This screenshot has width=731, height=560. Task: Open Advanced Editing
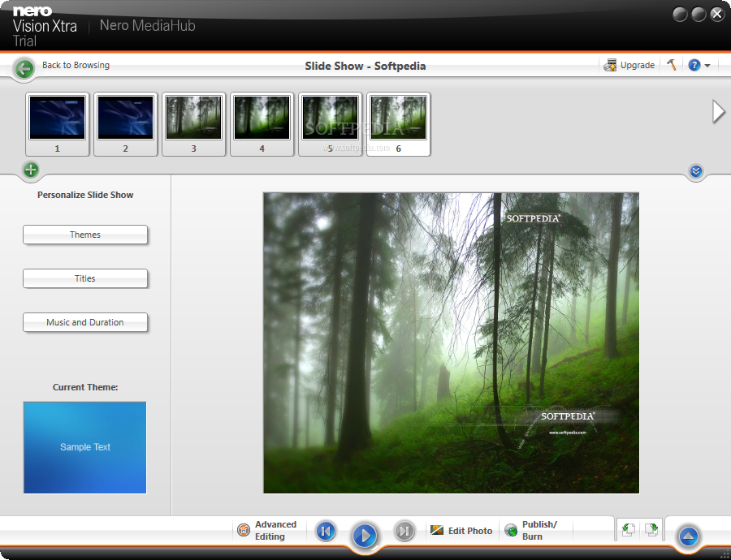point(267,530)
